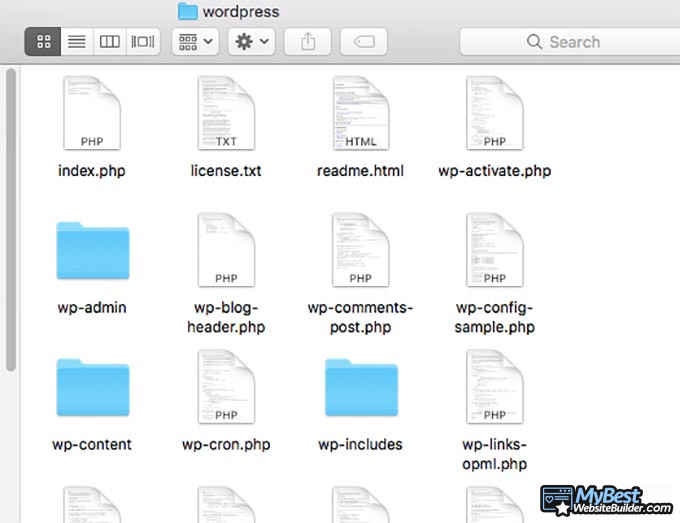Click the wp-cron.php file label
The image size is (680, 523).
coord(226,445)
